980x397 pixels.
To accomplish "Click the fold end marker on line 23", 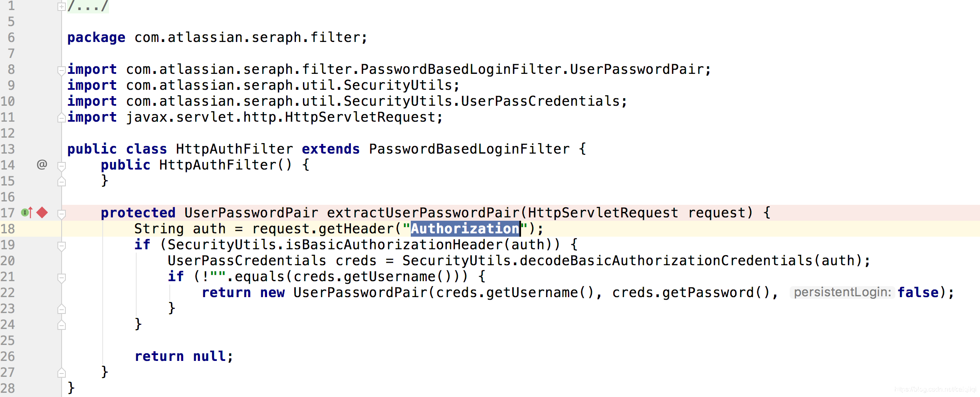I will tap(62, 309).
